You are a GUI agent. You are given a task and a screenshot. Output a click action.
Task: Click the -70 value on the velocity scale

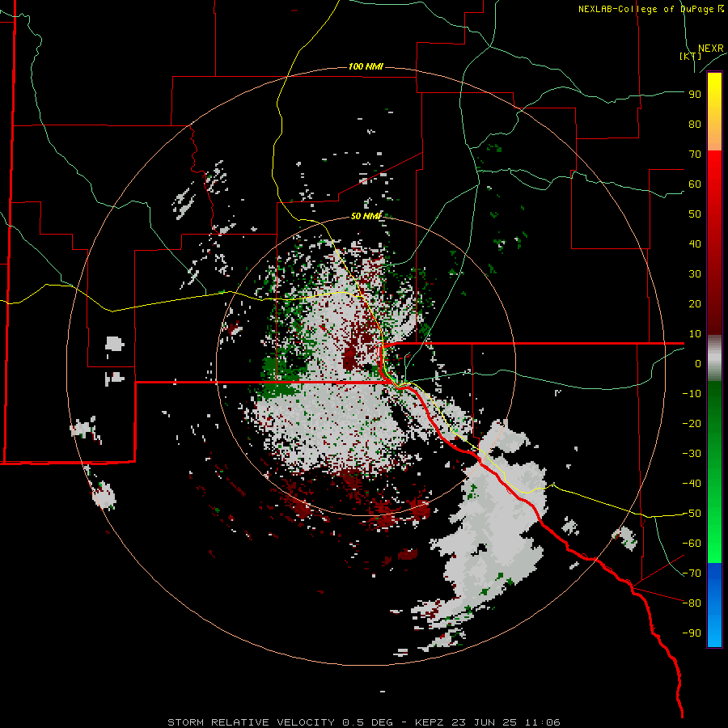click(692, 574)
